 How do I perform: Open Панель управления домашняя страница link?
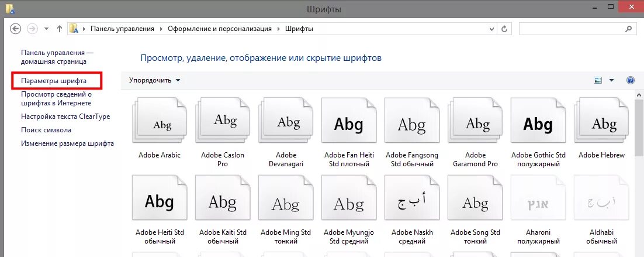58,57
